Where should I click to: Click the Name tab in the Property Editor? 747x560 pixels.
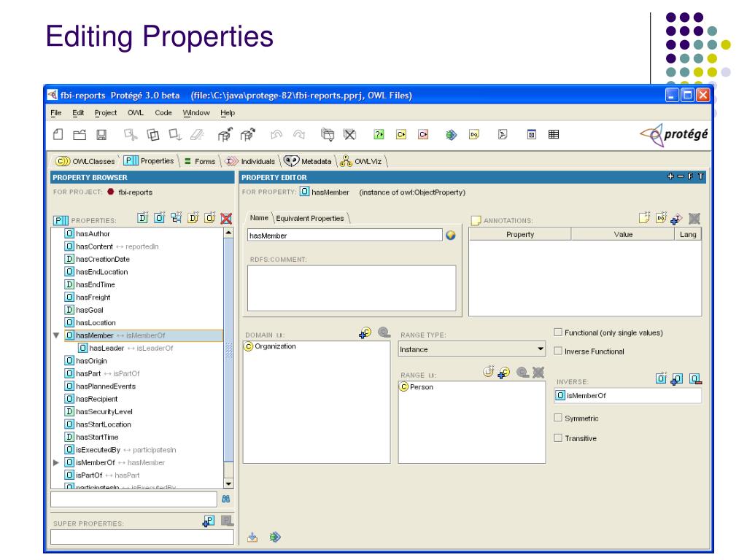[x=259, y=217]
